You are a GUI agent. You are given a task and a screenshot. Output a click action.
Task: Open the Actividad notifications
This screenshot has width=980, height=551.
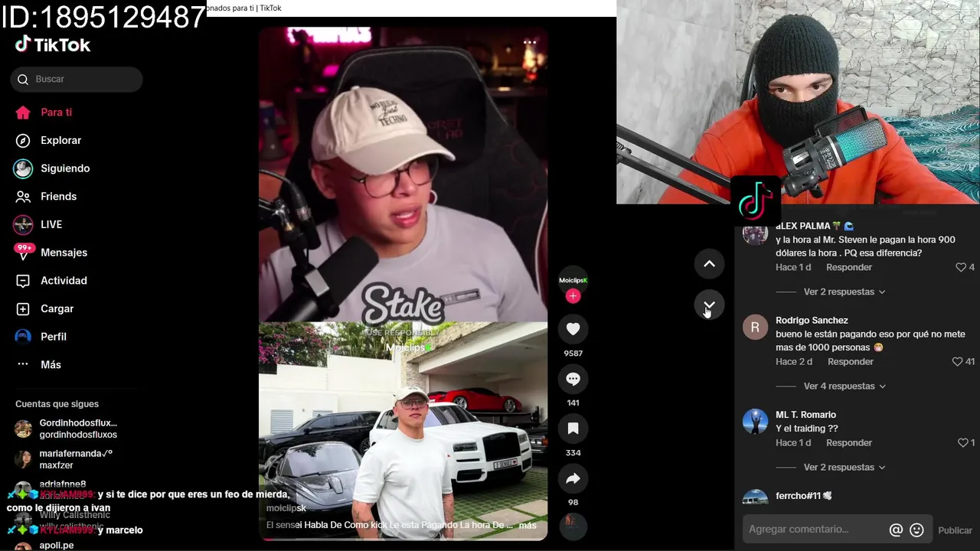click(51, 281)
